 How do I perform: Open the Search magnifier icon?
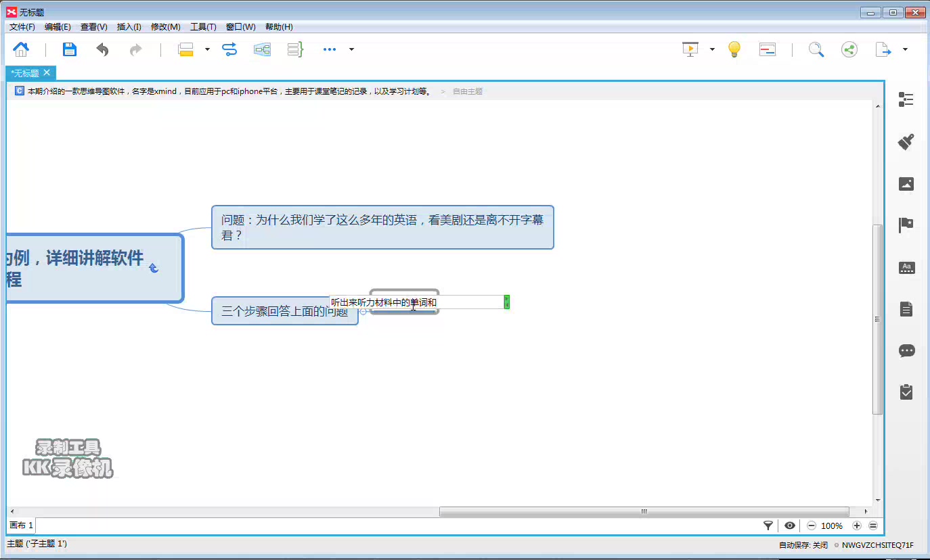[x=816, y=49]
